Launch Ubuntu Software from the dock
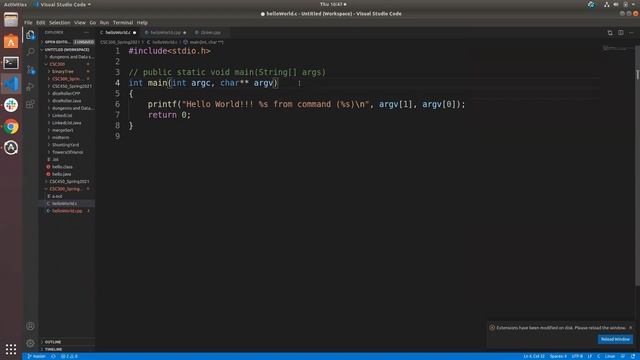Viewport: 640px width, 360px height. click(11, 42)
